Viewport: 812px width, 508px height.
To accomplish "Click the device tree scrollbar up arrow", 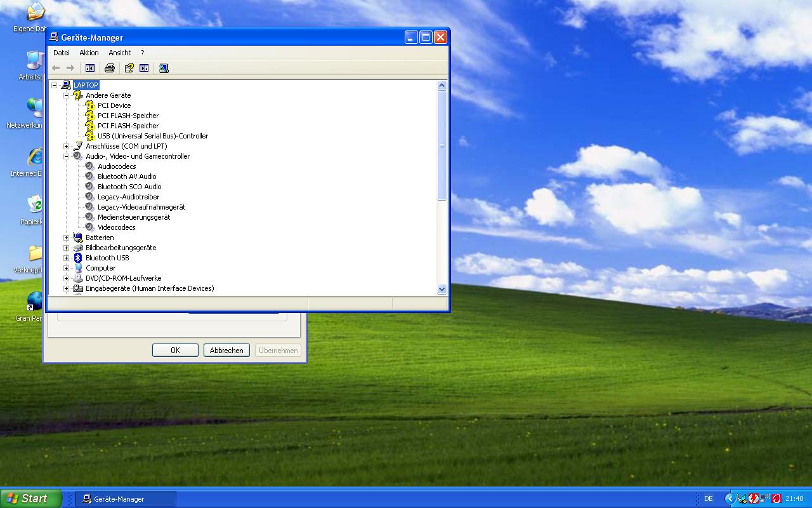I will [x=442, y=85].
